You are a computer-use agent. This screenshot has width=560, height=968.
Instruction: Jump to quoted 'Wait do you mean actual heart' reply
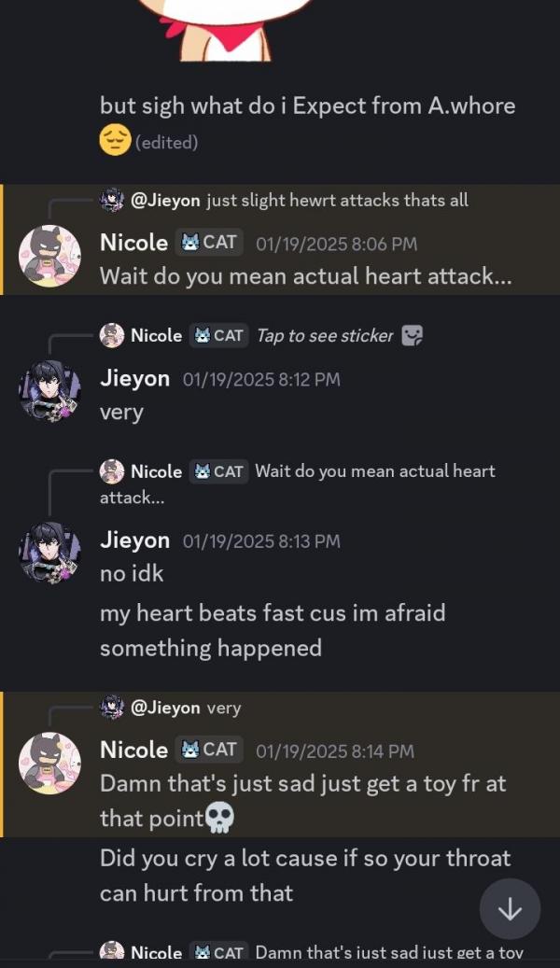[298, 484]
